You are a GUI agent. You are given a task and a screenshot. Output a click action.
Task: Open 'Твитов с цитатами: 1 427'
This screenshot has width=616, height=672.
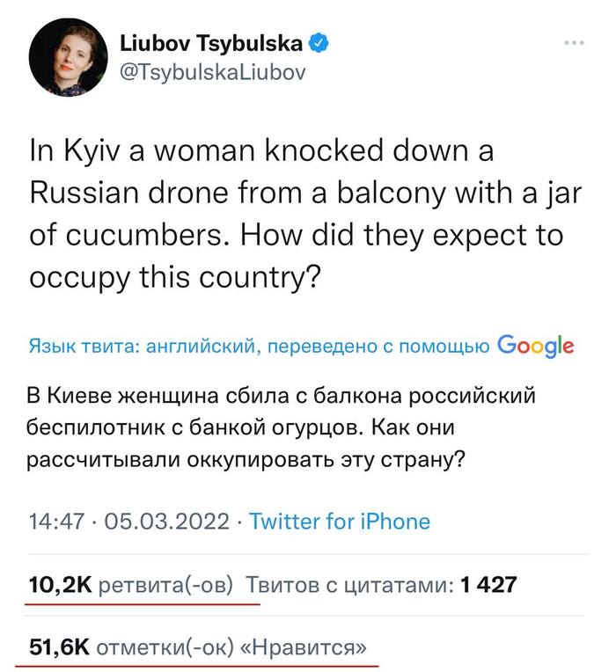[380, 585]
